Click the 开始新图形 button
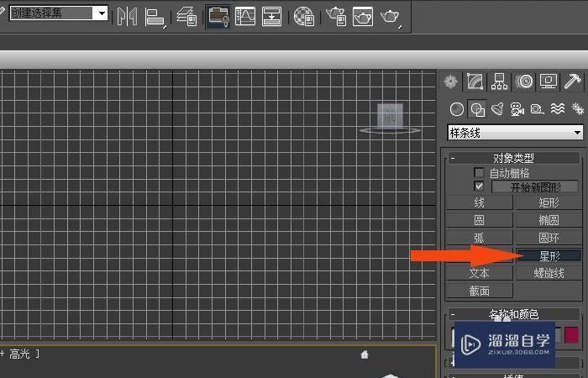 [535, 186]
